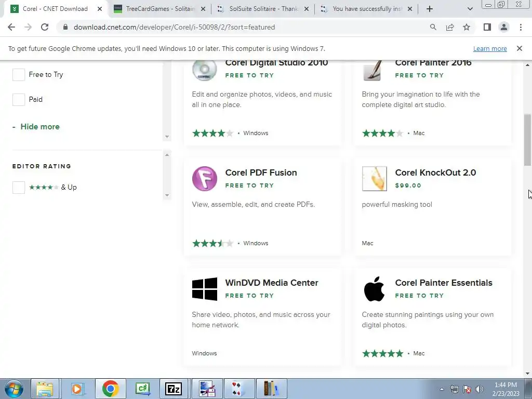Dismiss the Chrome update notification bar
Screen dimensions: 532x399
[520, 48]
